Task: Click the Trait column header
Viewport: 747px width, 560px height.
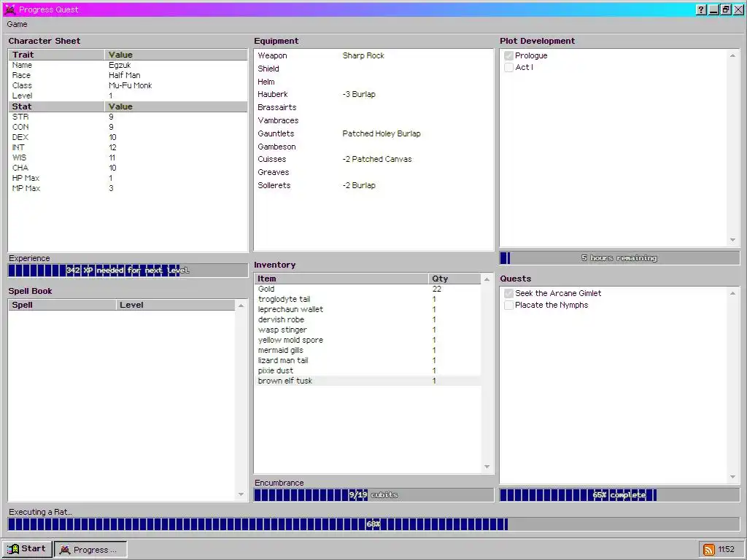Action: click(56, 55)
